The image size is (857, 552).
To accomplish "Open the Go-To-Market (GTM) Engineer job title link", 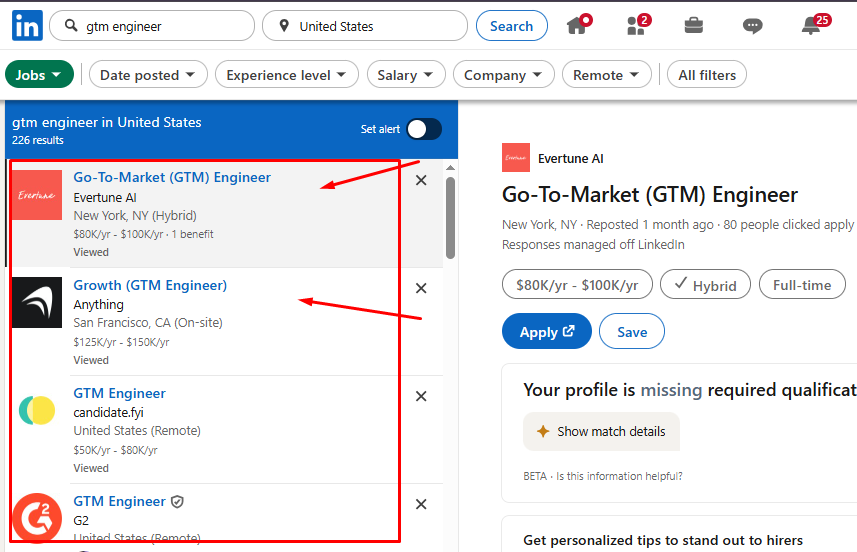I will pyautogui.click(x=172, y=178).
